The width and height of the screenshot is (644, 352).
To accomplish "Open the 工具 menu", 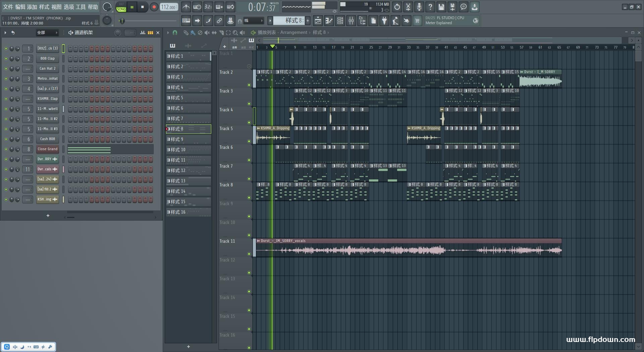I will click(x=81, y=7).
